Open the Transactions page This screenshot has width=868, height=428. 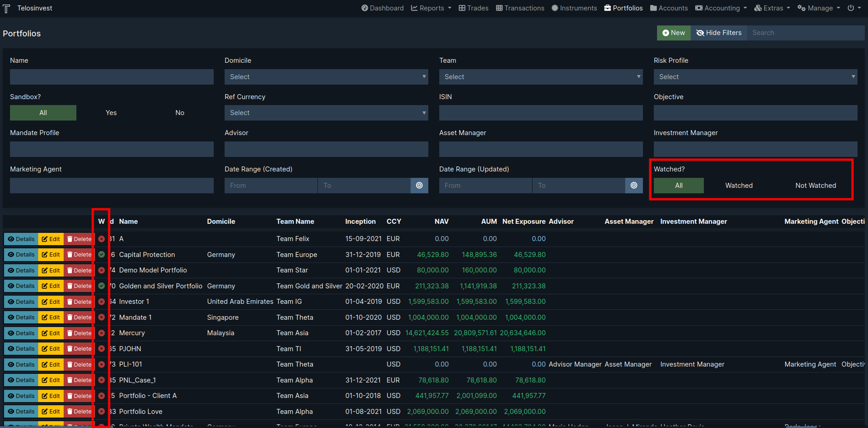(x=520, y=8)
